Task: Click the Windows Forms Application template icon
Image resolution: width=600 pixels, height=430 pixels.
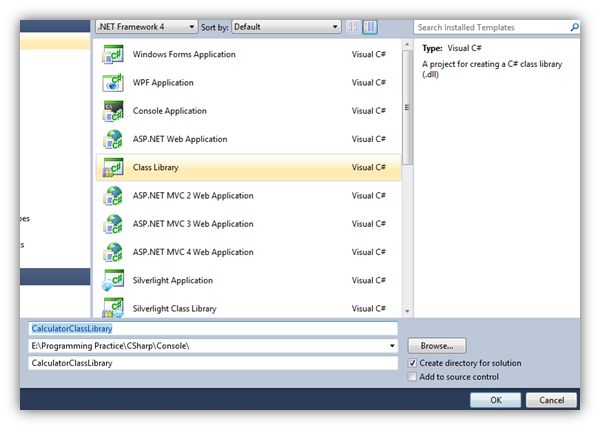Action: 113,54
